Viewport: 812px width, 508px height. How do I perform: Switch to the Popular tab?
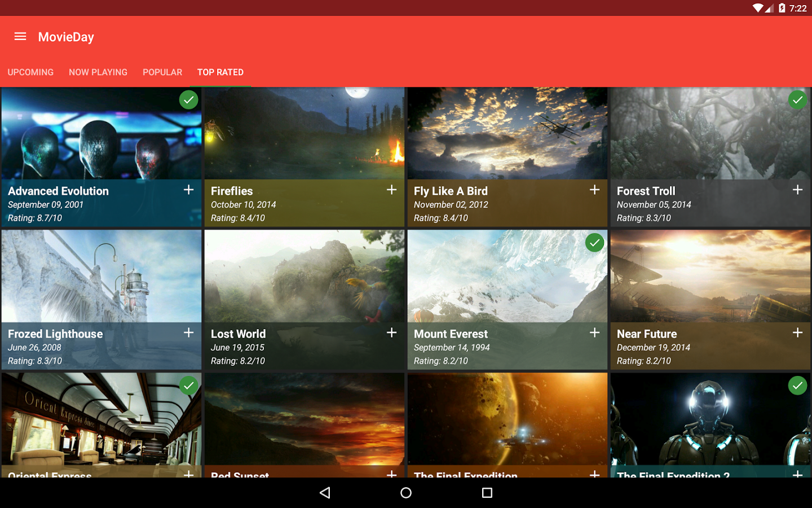point(162,72)
